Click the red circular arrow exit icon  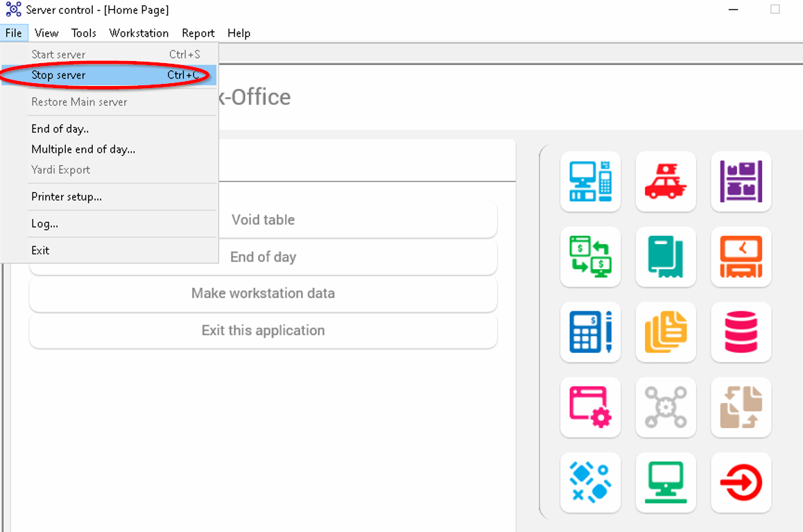click(x=741, y=482)
